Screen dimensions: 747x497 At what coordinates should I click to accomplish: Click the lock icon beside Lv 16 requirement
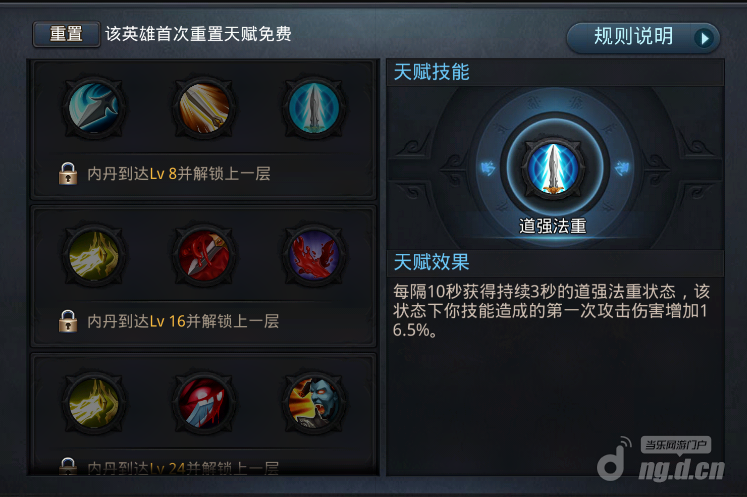click(x=68, y=321)
